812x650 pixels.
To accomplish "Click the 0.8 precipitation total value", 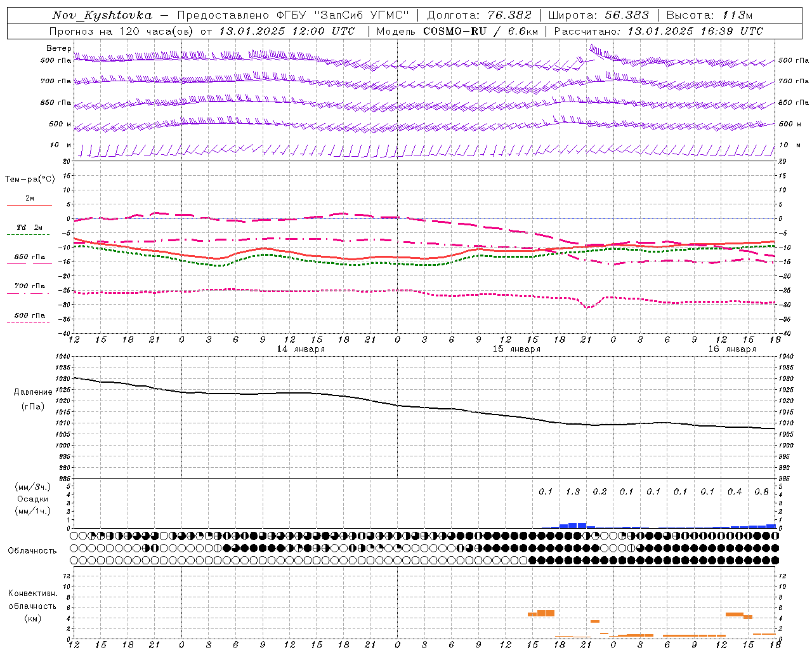I will point(762,492).
